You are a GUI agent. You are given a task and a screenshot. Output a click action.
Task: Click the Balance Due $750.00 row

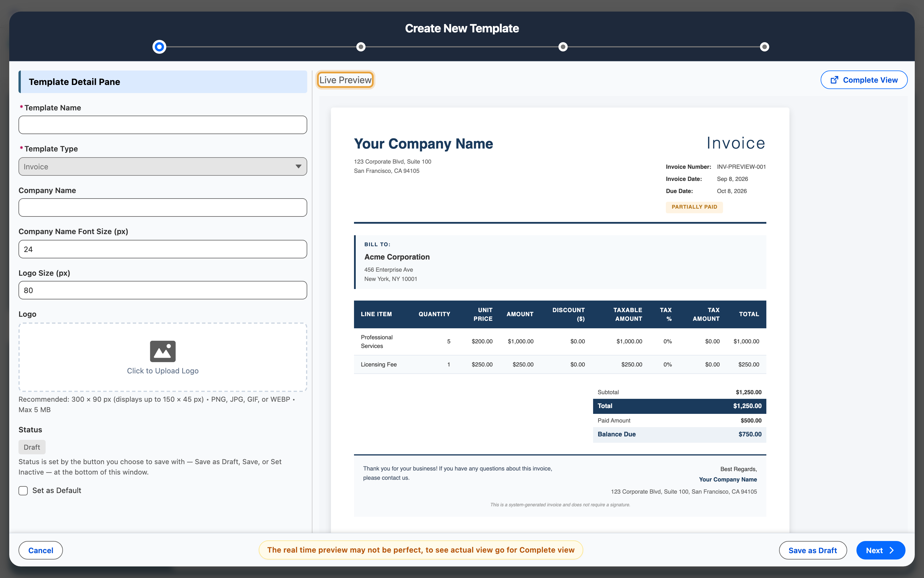pos(679,435)
